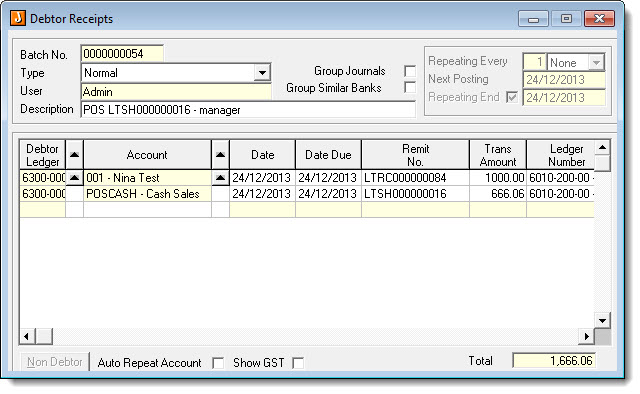This screenshot has height=394, width=640.
Task: Click the Date cell in Nina Test row
Action: pos(262,178)
